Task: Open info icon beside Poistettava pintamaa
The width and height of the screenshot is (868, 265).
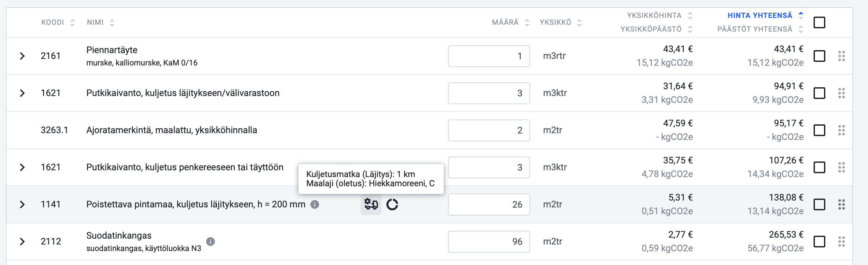Action: 315,204
